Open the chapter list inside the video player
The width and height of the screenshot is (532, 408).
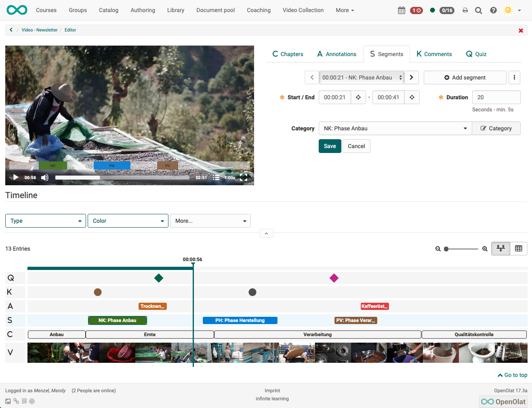(x=216, y=177)
